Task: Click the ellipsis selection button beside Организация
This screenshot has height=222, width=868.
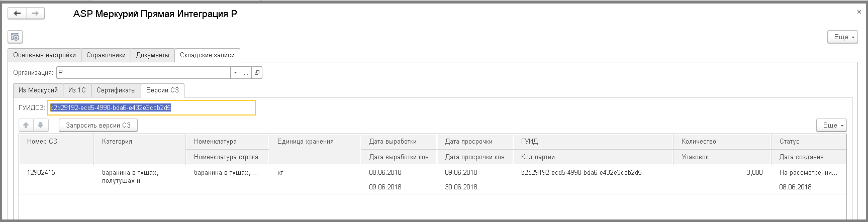Action: (246, 73)
